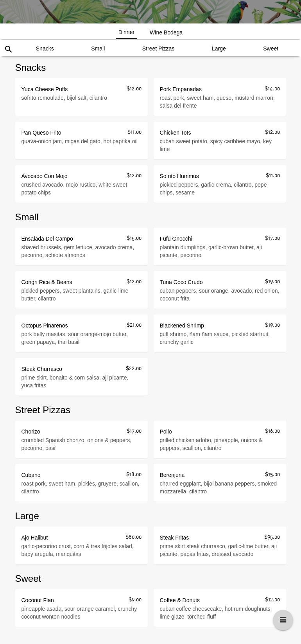Jump to the Snacks category
Viewport: 301px width, 644px height.
45,49
